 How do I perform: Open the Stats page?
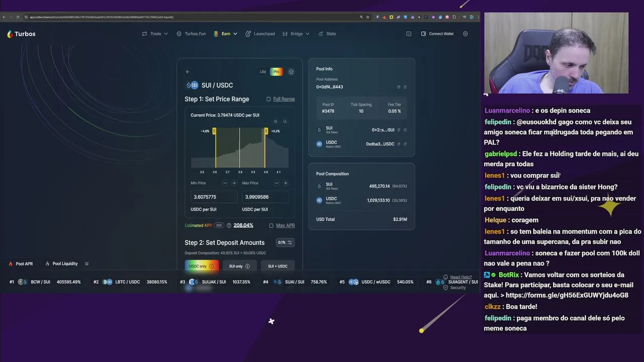pos(327,34)
